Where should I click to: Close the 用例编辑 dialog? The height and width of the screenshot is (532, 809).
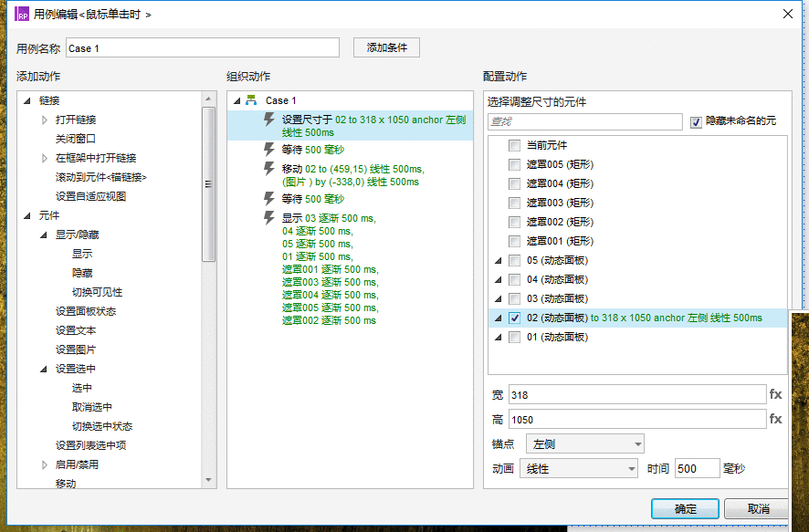(x=788, y=14)
